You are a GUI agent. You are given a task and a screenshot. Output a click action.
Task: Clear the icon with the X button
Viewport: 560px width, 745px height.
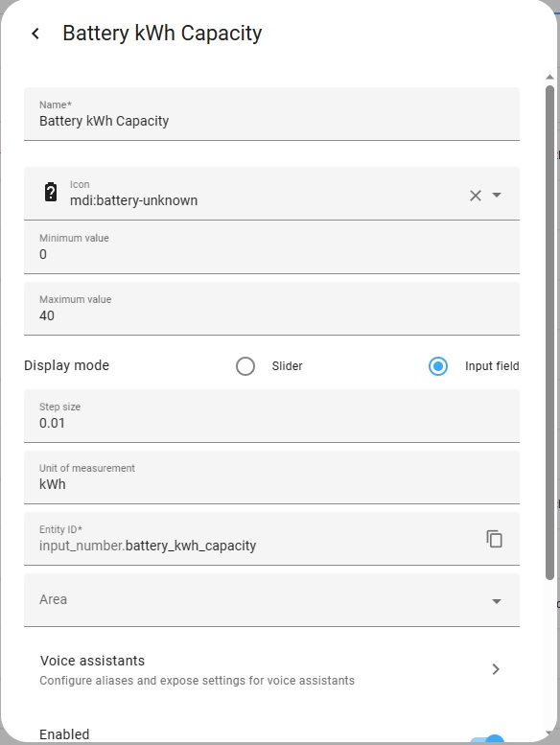point(476,196)
